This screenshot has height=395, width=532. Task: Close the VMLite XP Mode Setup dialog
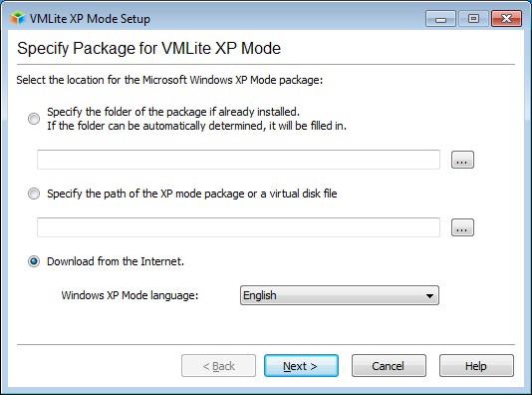[506, 19]
